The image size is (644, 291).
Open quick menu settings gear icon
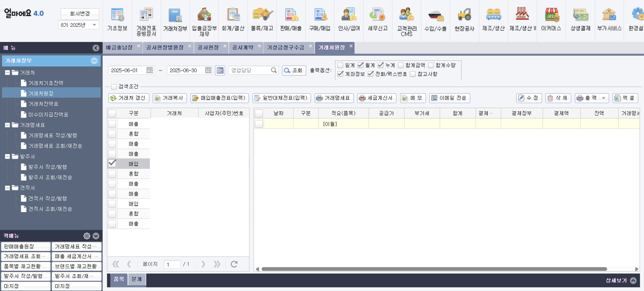[x=87, y=236]
